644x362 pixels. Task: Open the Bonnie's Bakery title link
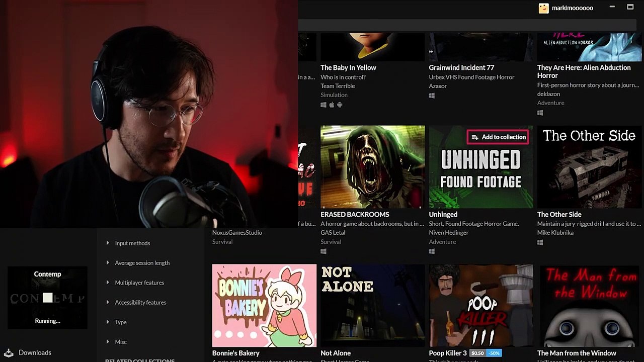tap(236, 353)
